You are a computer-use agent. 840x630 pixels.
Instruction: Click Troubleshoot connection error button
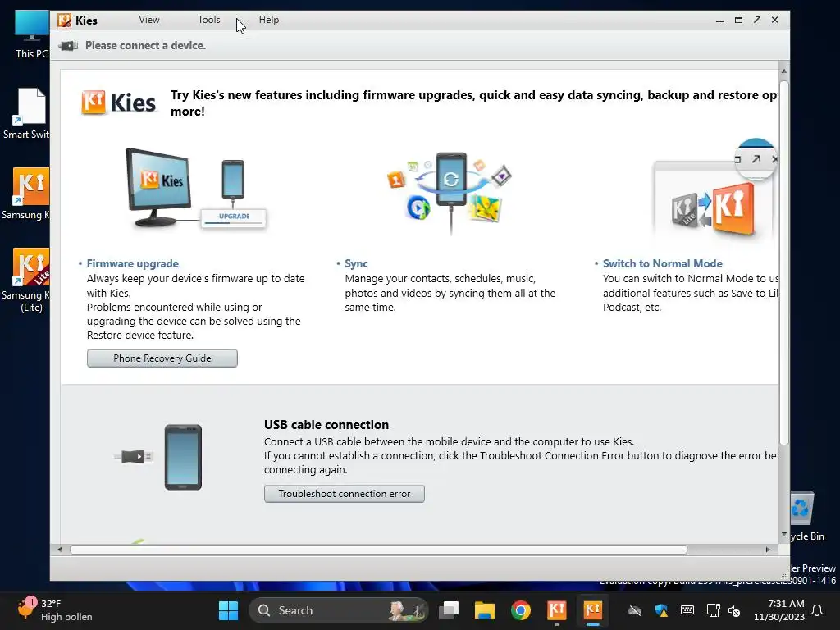tap(345, 494)
